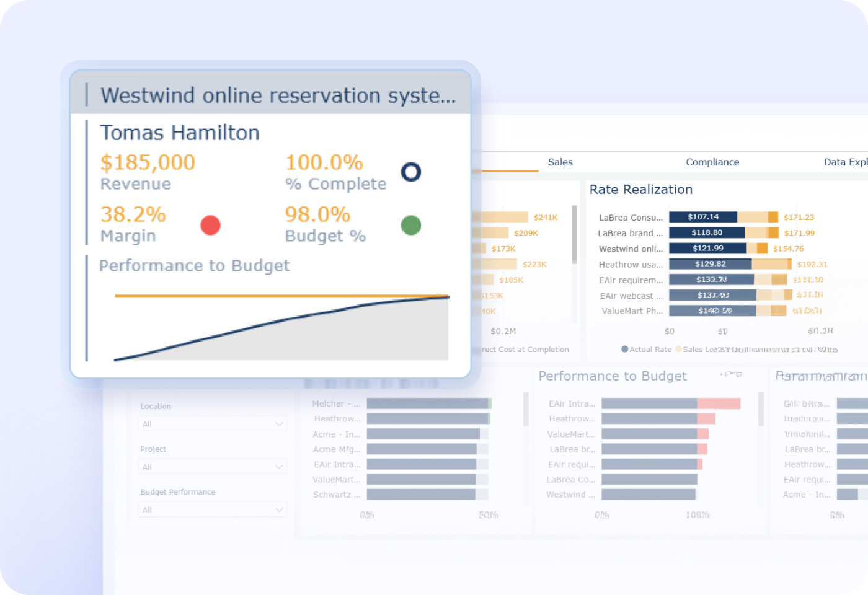This screenshot has height=595, width=868.
Task: Click the green Budget % status indicator
Action: pos(410,226)
